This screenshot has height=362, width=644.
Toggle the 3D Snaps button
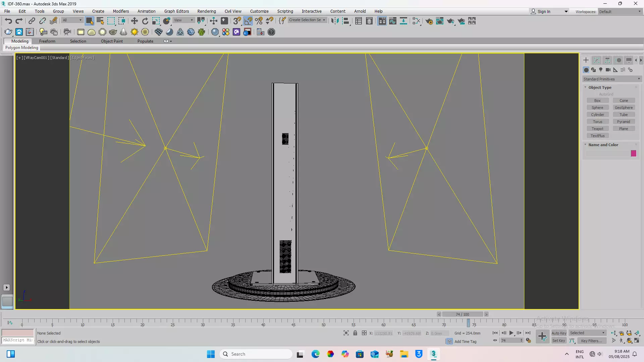pyautogui.click(x=237, y=21)
